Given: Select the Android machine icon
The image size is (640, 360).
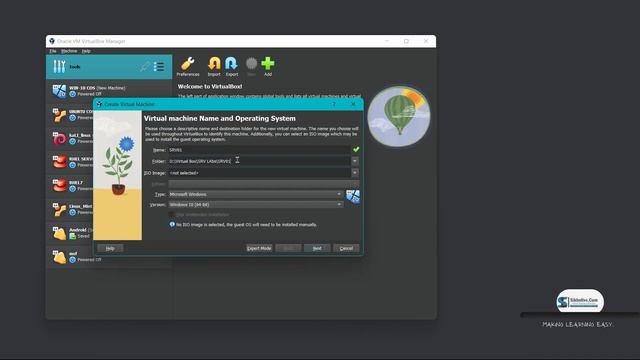Looking at the screenshot, I should click(59, 233).
